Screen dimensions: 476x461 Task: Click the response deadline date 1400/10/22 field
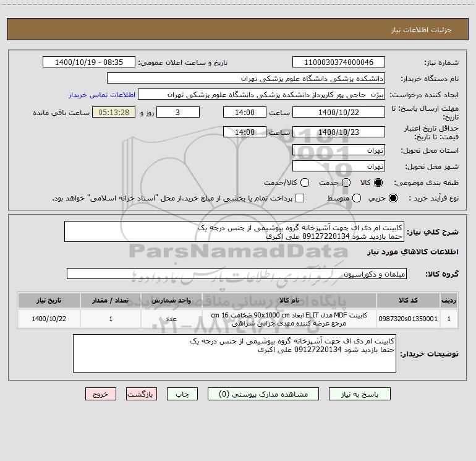(339, 112)
